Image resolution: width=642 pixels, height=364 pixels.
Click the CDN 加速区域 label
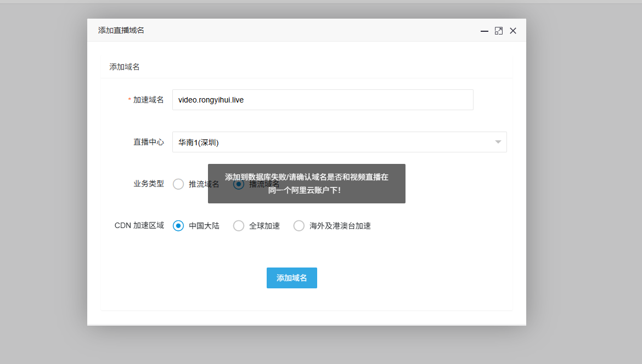pyautogui.click(x=139, y=226)
